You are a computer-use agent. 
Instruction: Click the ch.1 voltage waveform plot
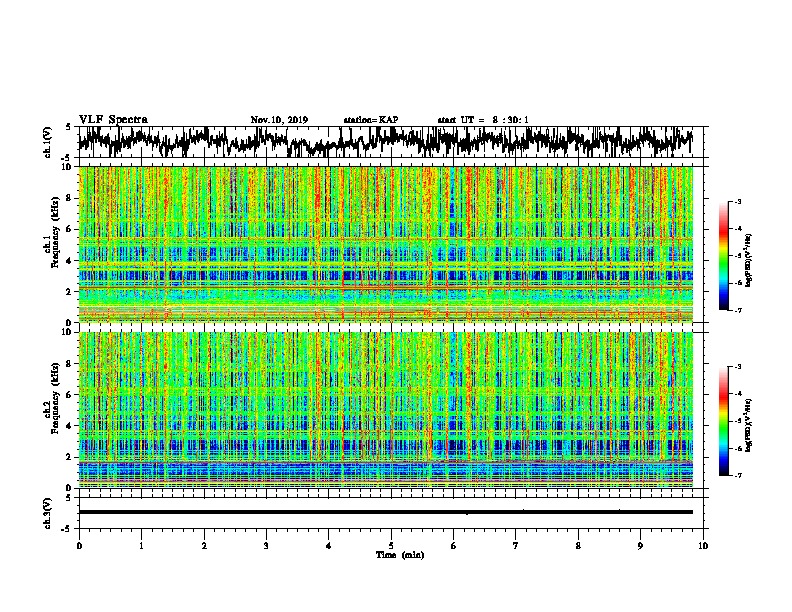[385, 142]
